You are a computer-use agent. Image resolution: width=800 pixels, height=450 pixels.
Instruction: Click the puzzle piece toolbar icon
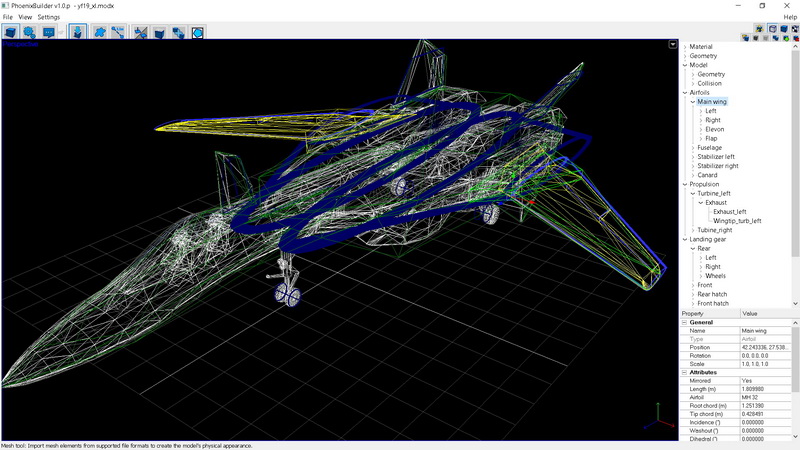pos(100,32)
